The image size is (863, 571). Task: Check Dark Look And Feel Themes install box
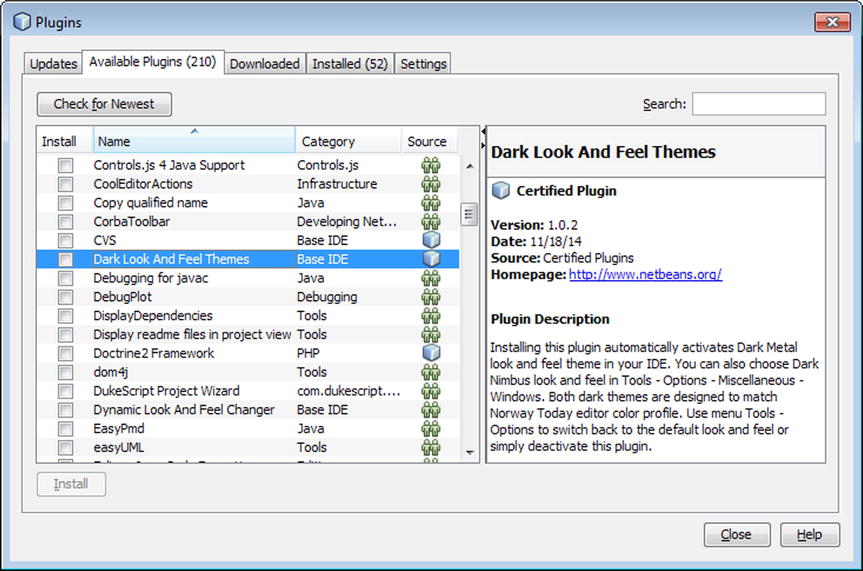[x=65, y=259]
